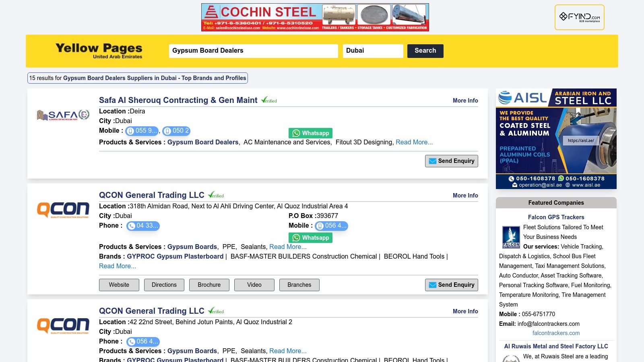Open the GYPROC Gypsum Plasterboard brand link

pos(175,256)
